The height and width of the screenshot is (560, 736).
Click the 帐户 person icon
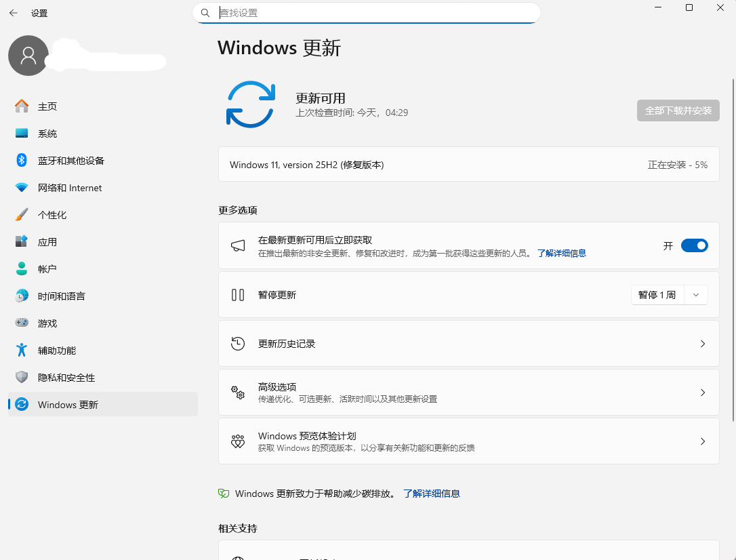(22, 268)
